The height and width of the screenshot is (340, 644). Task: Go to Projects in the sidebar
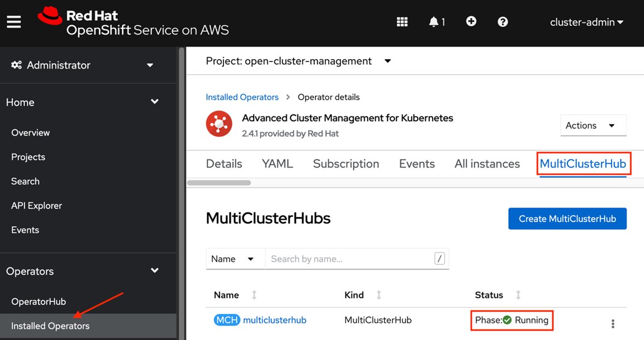[28, 157]
